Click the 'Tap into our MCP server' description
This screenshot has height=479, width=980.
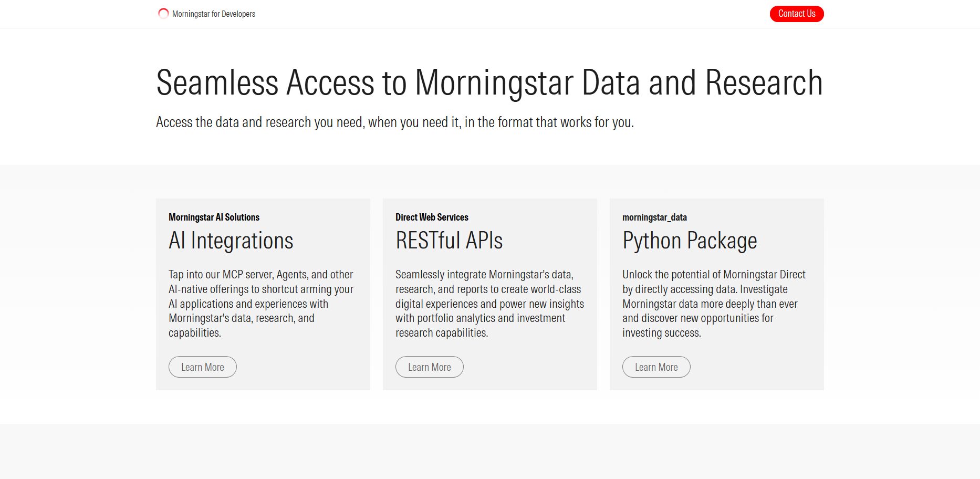pyautogui.click(x=261, y=304)
